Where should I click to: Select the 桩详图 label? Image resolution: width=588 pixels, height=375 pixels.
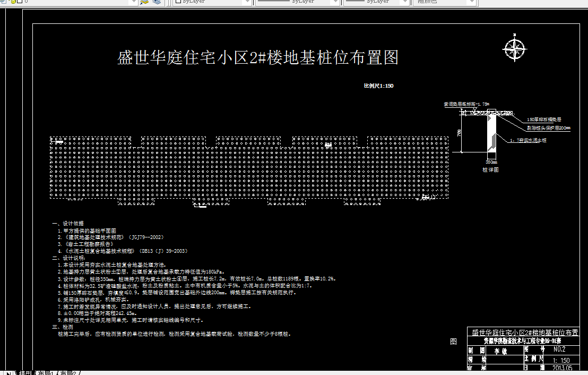coord(490,169)
